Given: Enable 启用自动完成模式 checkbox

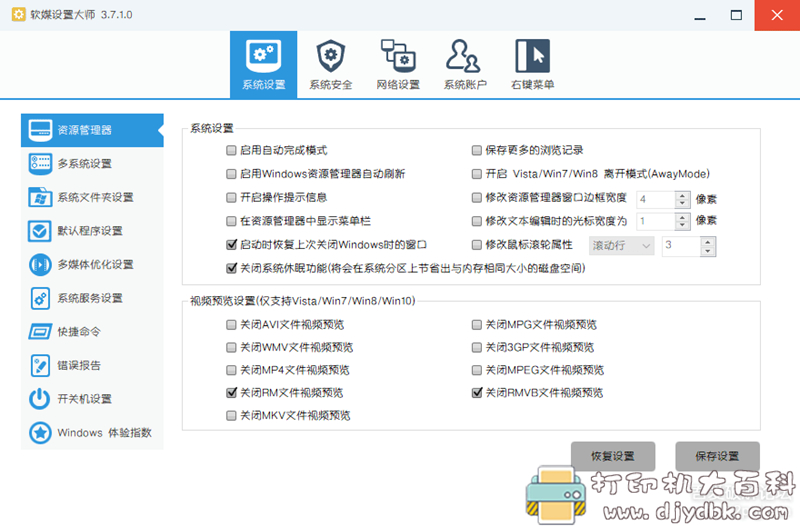Looking at the screenshot, I should click(231, 150).
